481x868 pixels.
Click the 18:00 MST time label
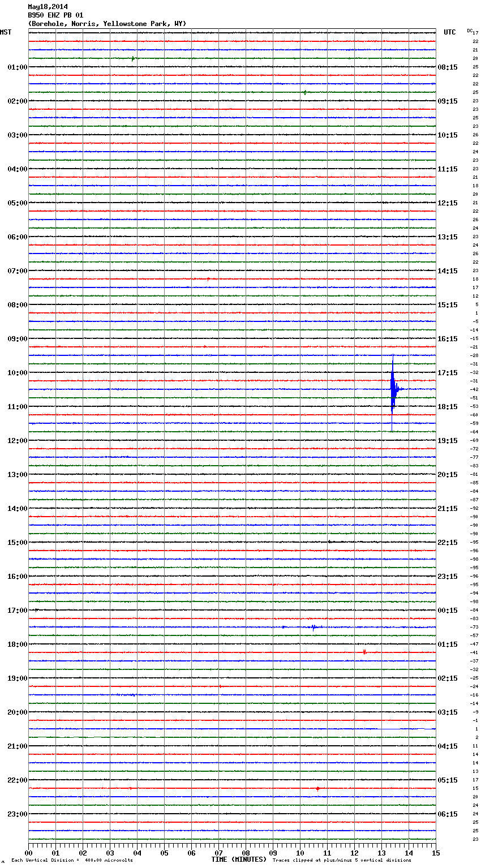pyautogui.click(x=17, y=644)
